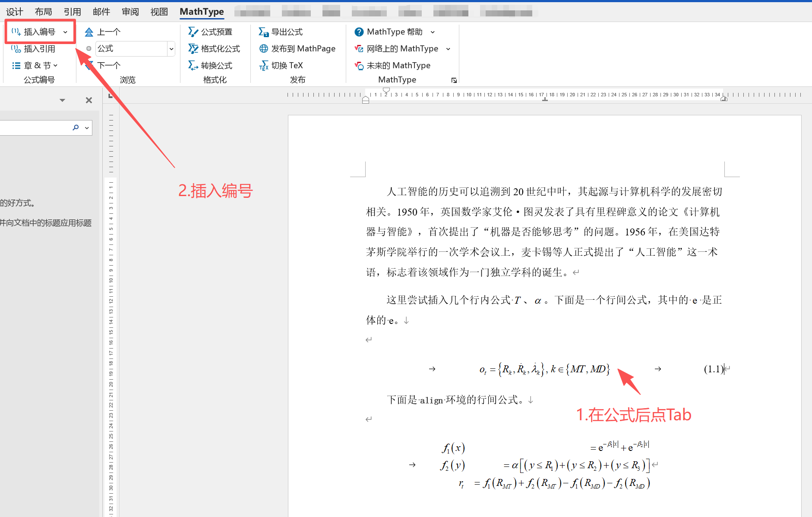812x517 pixels.
Task: Click the center tab stop on ruler
Action: click(x=545, y=99)
